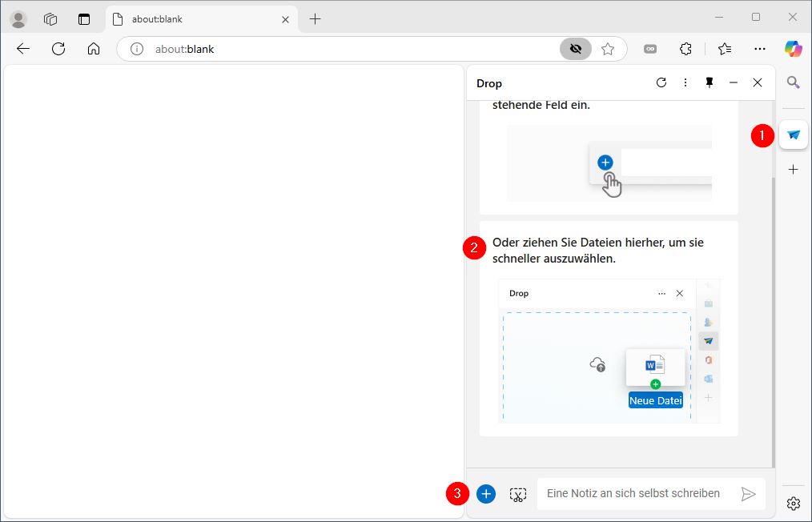This screenshot has height=522, width=812.
Task: Go back with the navigation arrow
Action: click(x=22, y=49)
